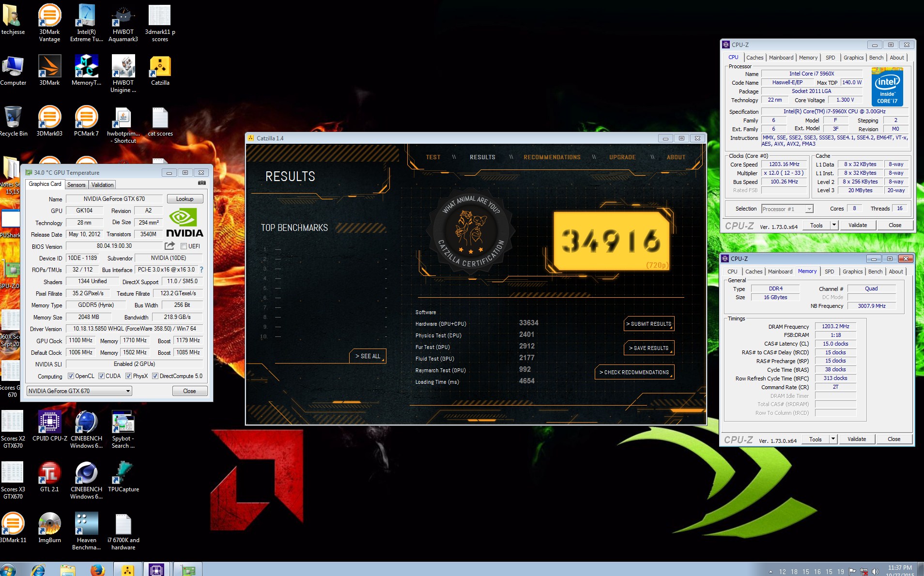Image resolution: width=924 pixels, height=576 pixels.
Task: Launch CPUID CPU-Z desktop shortcut
Action: pos(49,427)
